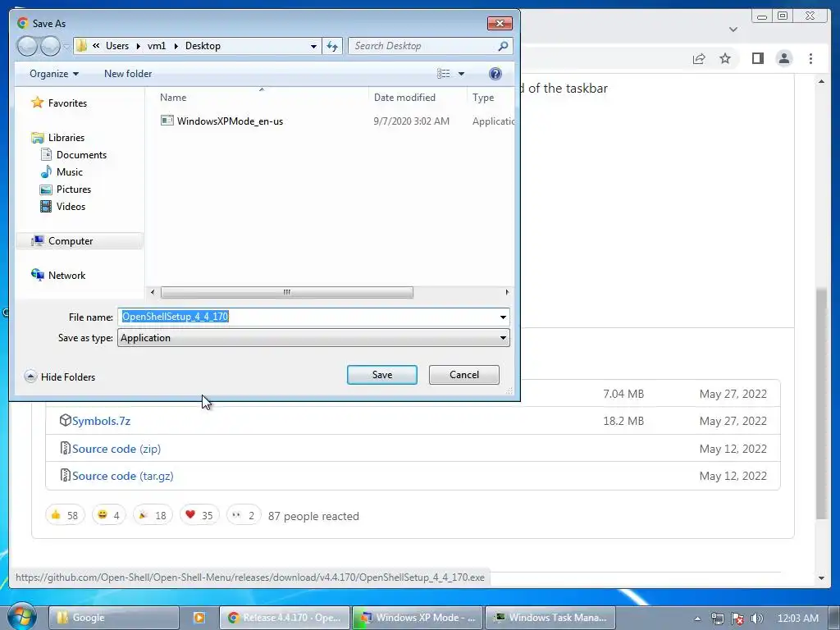Click the party popper reaction 18
This screenshot has width=840, height=630.
click(x=153, y=515)
